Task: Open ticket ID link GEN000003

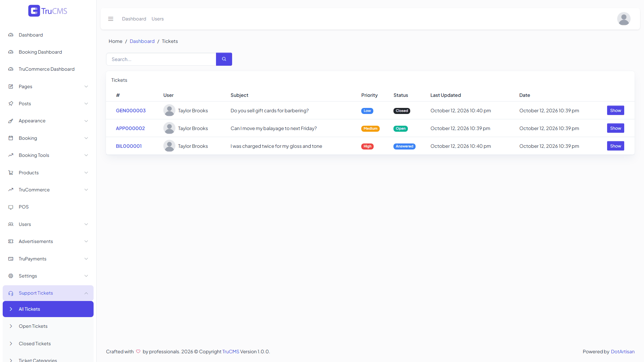Action: (131, 111)
